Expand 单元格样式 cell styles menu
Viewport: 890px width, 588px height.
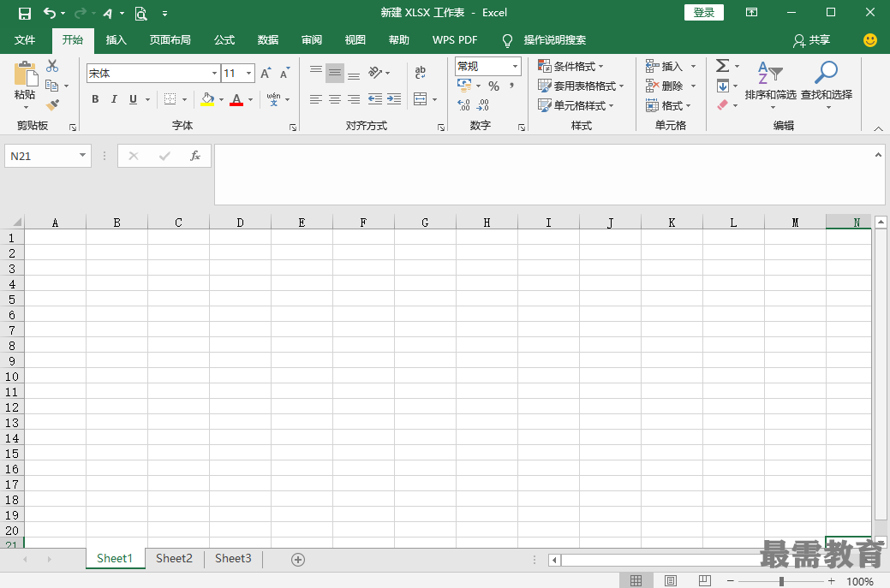tap(576, 105)
